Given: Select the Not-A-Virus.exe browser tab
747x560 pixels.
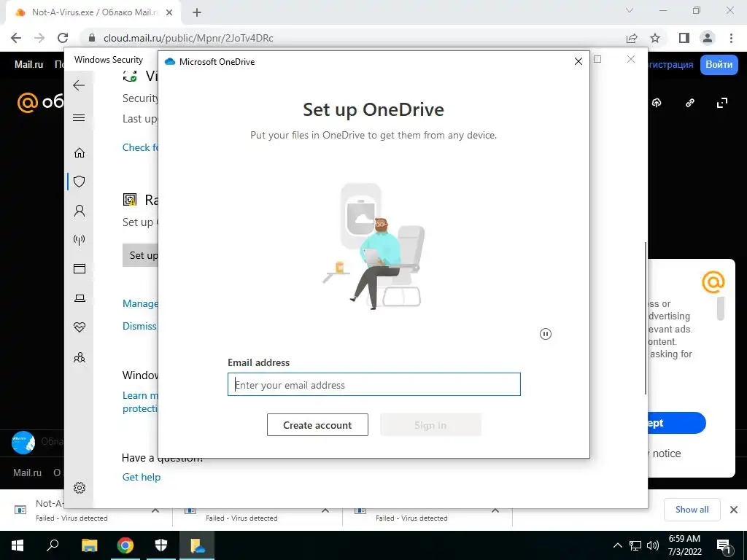Looking at the screenshot, I should [x=93, y=12].
